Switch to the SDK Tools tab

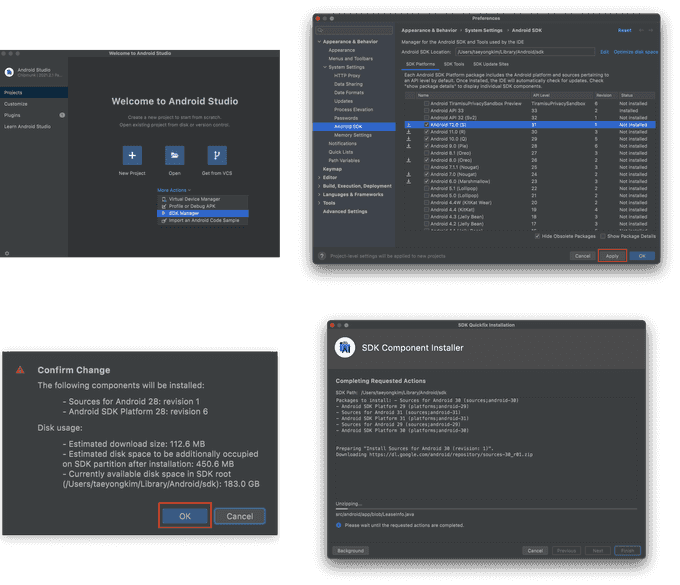point(454,64)
